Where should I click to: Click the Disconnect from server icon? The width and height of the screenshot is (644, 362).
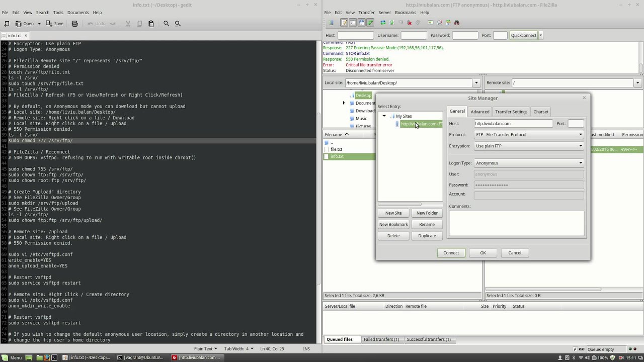tap(409, 23)
